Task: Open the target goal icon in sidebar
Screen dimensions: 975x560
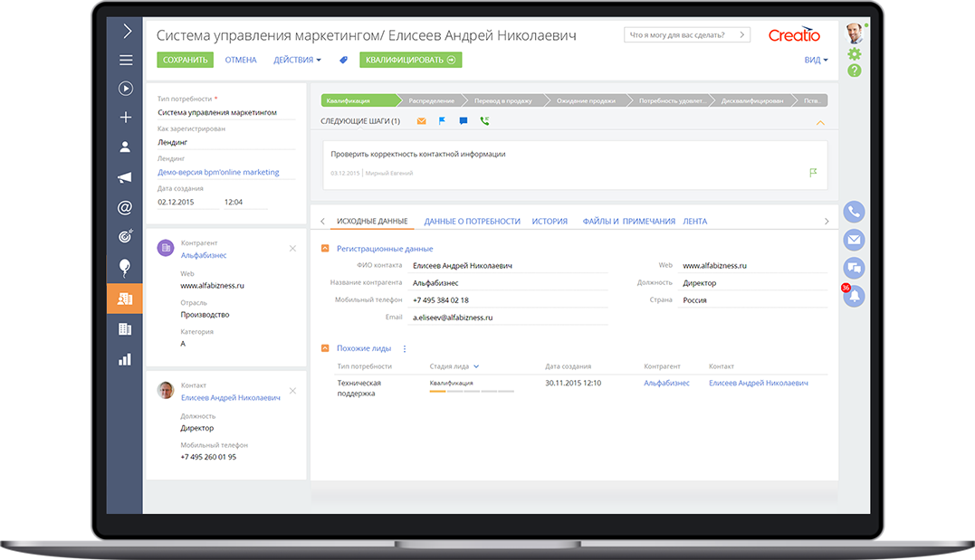Action: (125, 236)
